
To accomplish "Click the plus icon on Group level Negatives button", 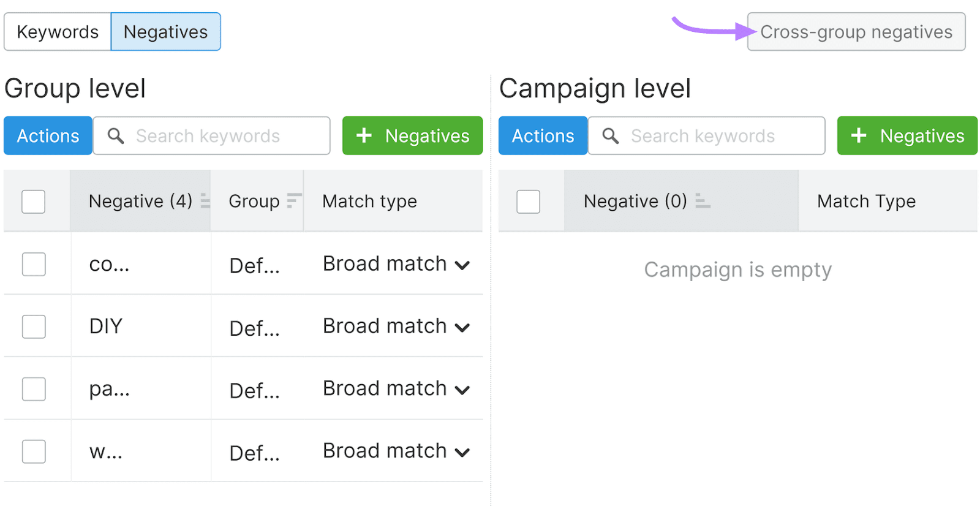I will (x=364, y=135).
